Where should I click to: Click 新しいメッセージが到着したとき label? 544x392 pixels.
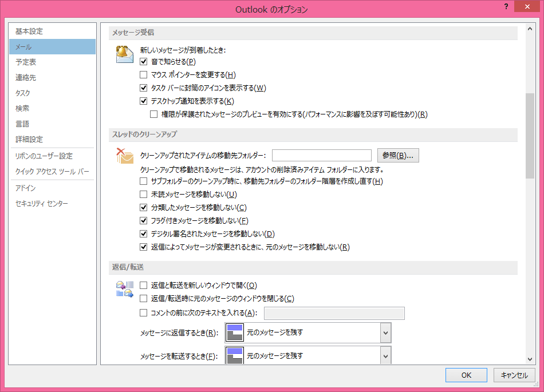pos(183,50)
